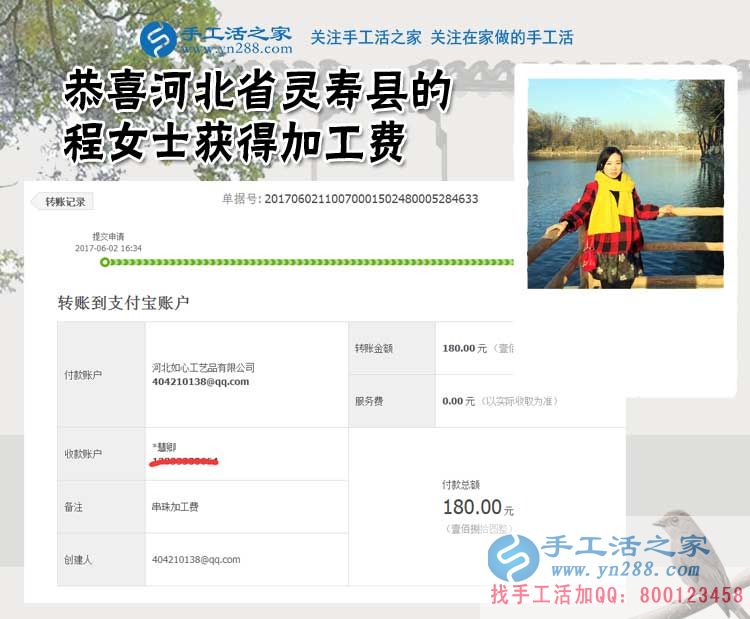750x619 pixels.
Task: Click the slogan 关注手工活之家
Action: click(366, 37)
